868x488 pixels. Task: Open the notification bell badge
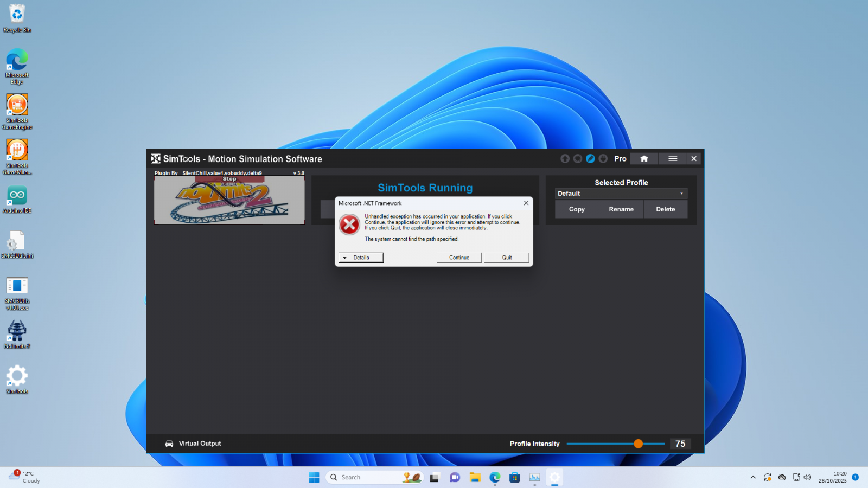(856, 477)
